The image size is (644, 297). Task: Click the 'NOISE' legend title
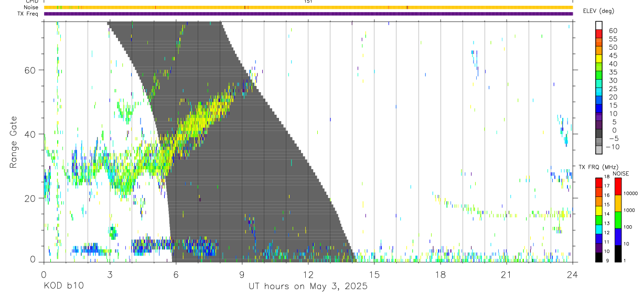[x=621, y=173]
